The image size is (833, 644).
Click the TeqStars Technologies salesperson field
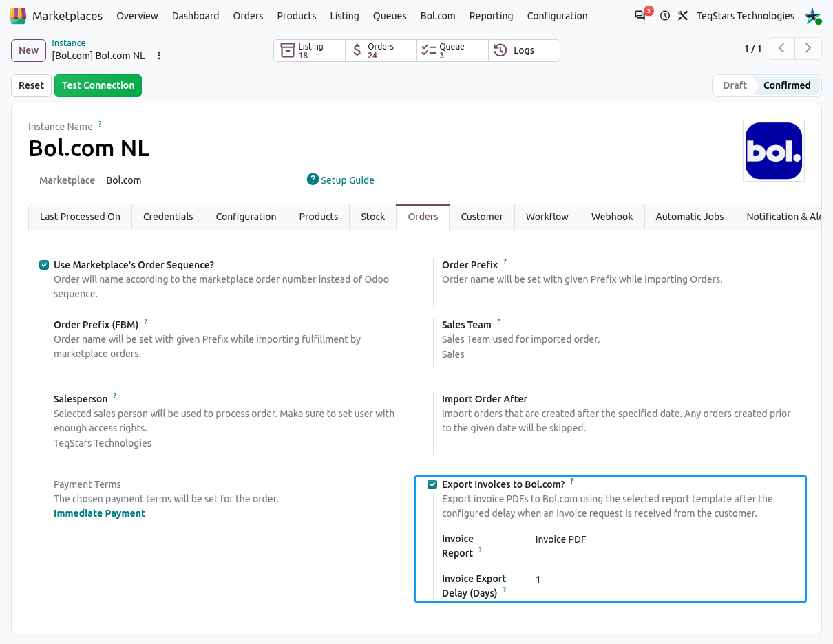[x=103, y=443]
